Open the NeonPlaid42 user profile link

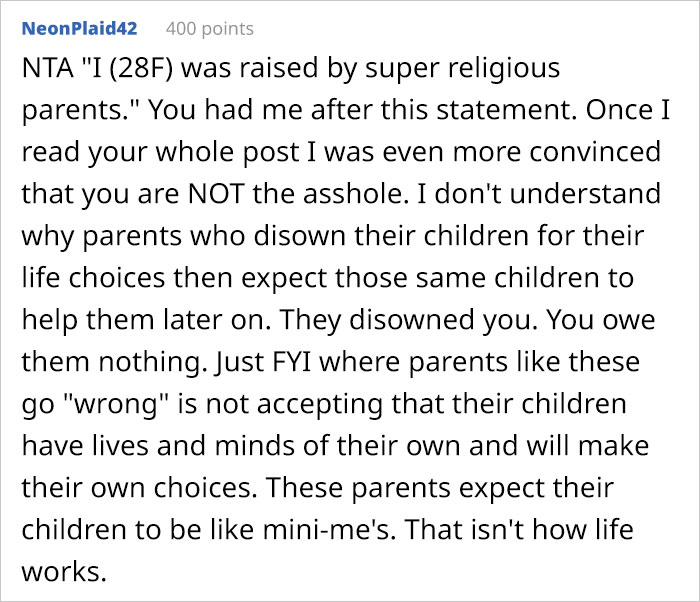(x=79, y=28)
